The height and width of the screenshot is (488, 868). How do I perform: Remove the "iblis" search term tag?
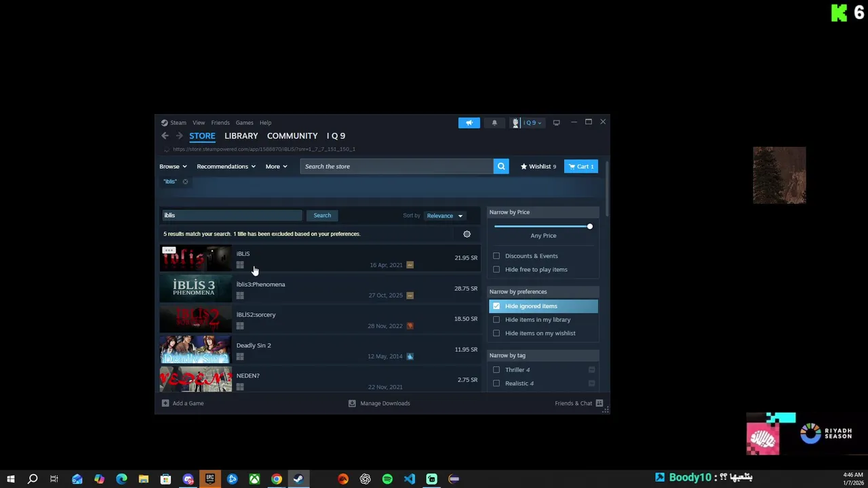[185, 182]
